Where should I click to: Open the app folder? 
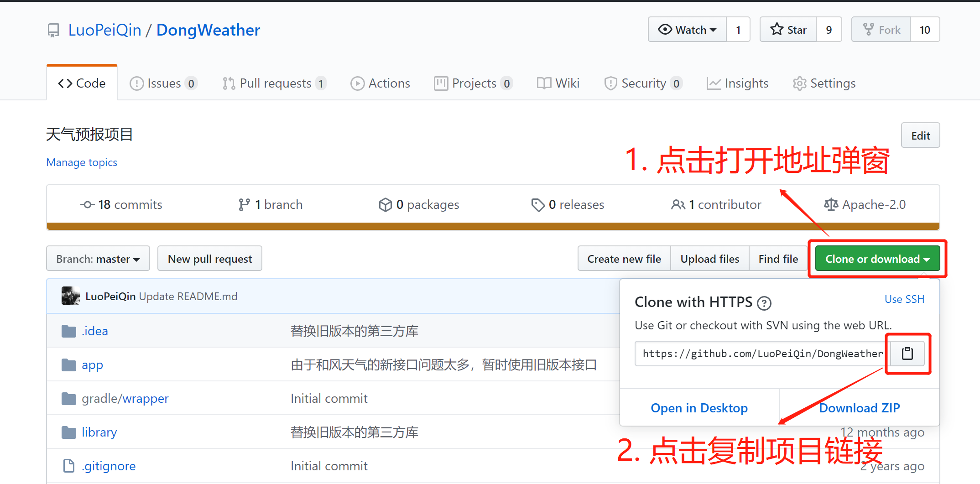[92, 365]
